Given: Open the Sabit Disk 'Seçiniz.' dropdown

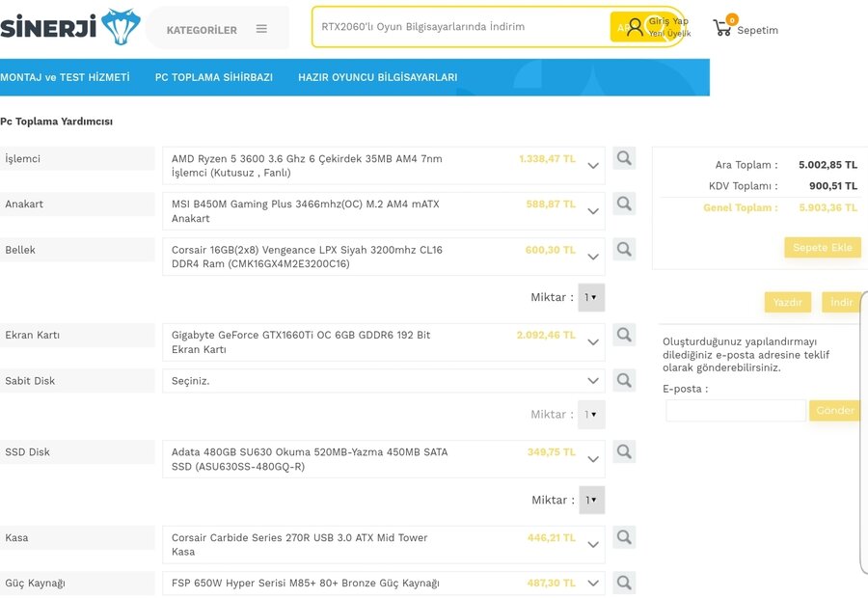Looking at the screenshot, I should [x=383, y=381].
